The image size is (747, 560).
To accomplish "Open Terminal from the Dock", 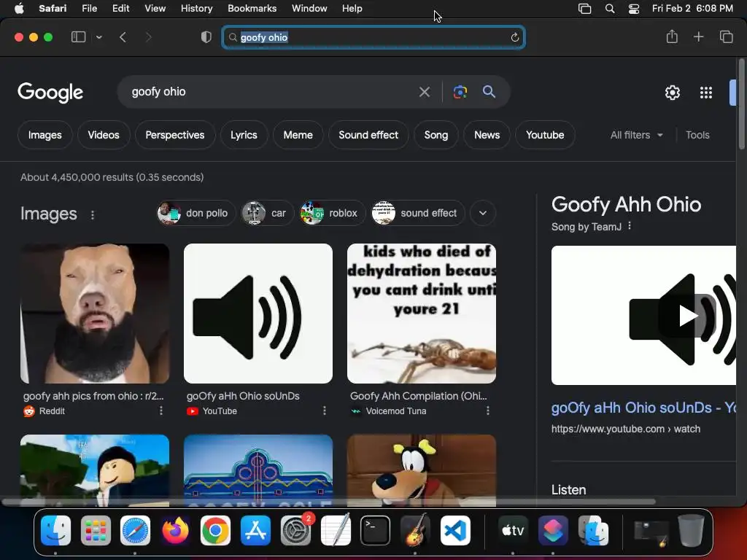I will [x=376, y=531].
